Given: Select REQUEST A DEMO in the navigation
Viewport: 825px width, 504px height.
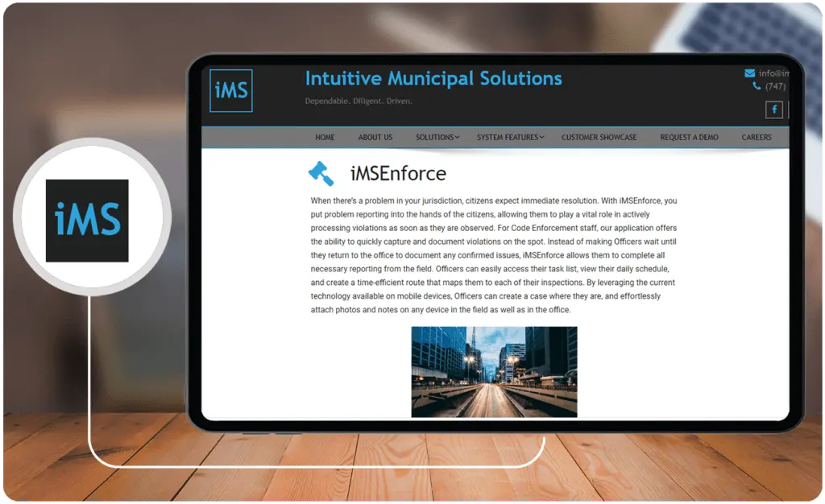Looking at the screenshot, I should [x=690, y=137].
